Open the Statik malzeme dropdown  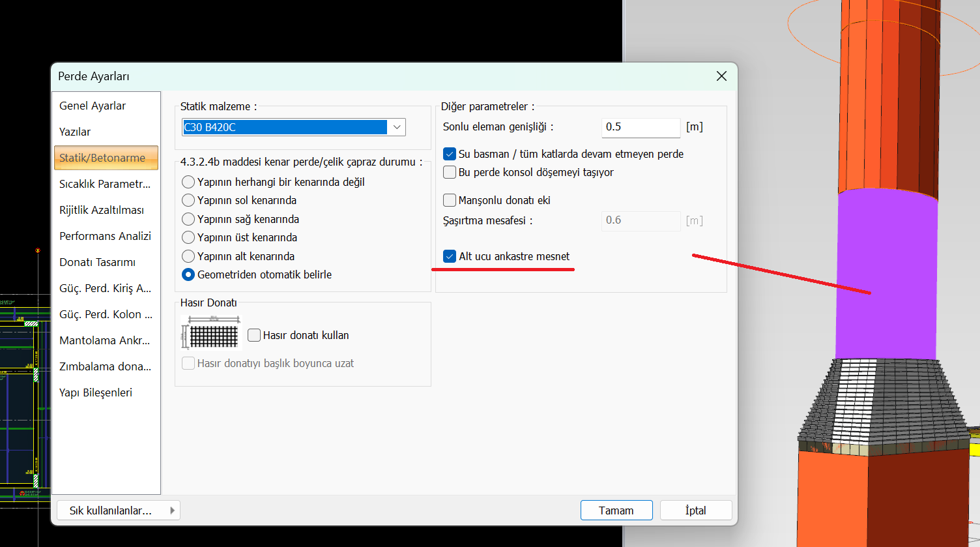coord(396,127)
